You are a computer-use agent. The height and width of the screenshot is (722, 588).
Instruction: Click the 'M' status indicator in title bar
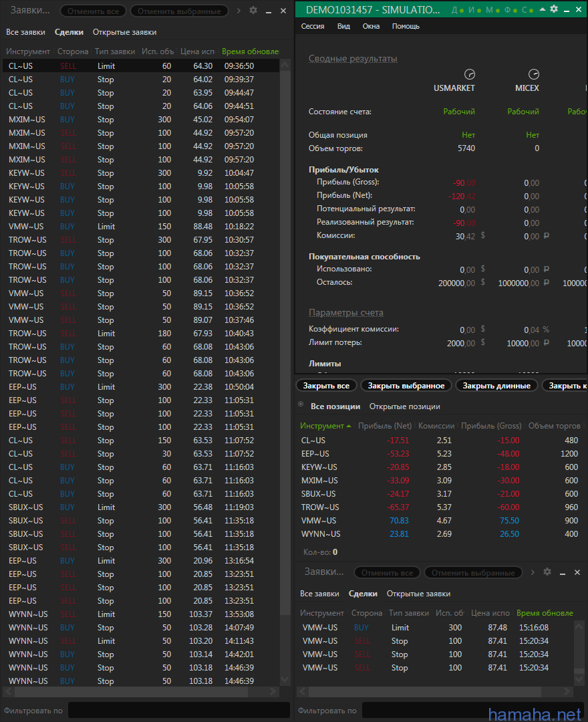click(489, 10)
